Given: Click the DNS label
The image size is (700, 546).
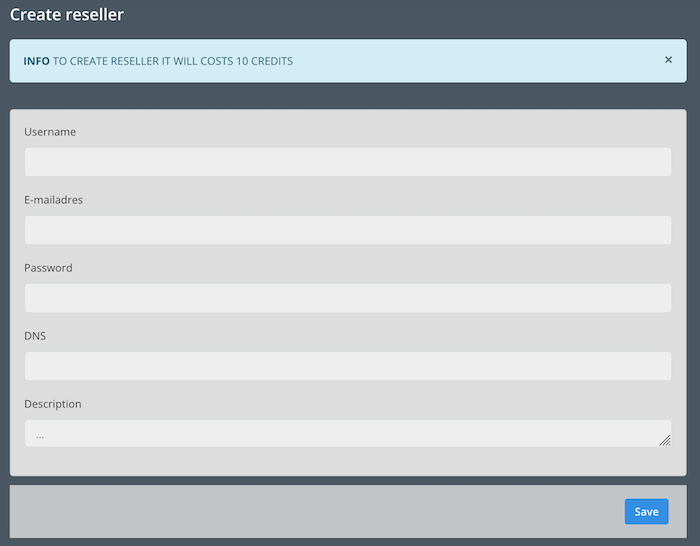Looking at the screenshot, I should click(x=35, y=336).
